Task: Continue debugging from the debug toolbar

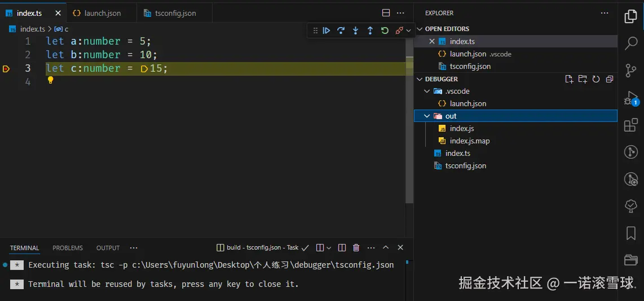Action: point(327,30)
